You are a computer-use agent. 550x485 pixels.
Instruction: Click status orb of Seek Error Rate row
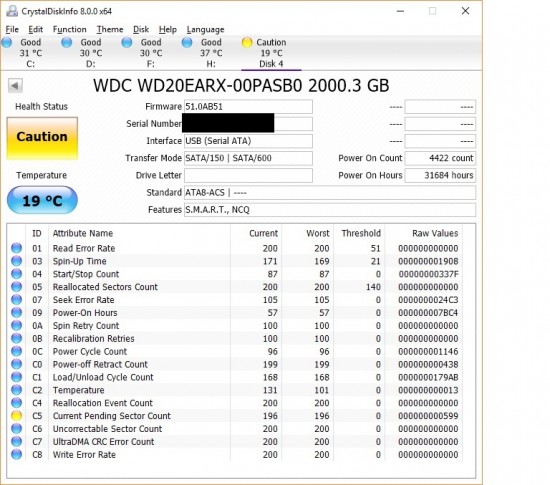click(16, 299)
